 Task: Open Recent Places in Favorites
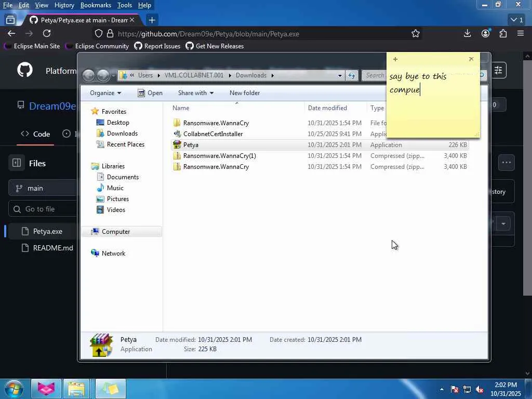126,144
